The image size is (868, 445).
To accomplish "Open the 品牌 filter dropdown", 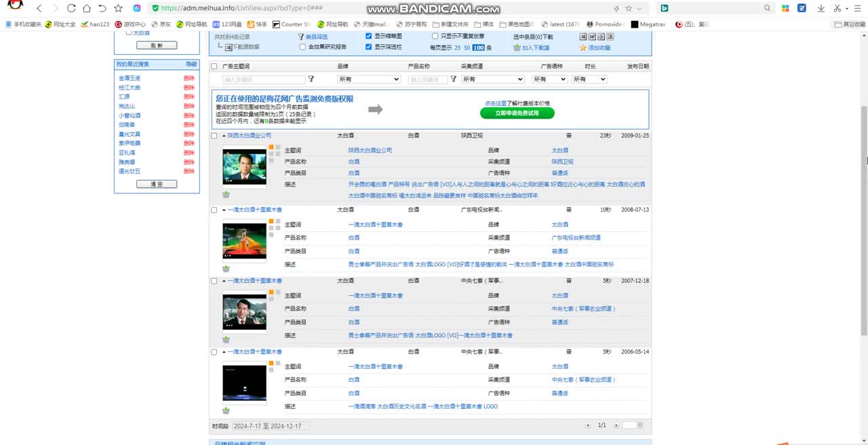I will tap(369, 79).
